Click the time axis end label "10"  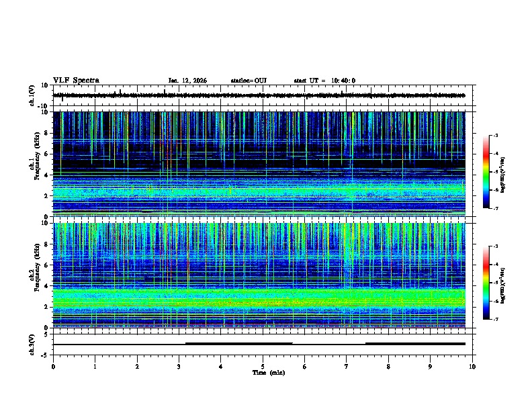[472, 367]
